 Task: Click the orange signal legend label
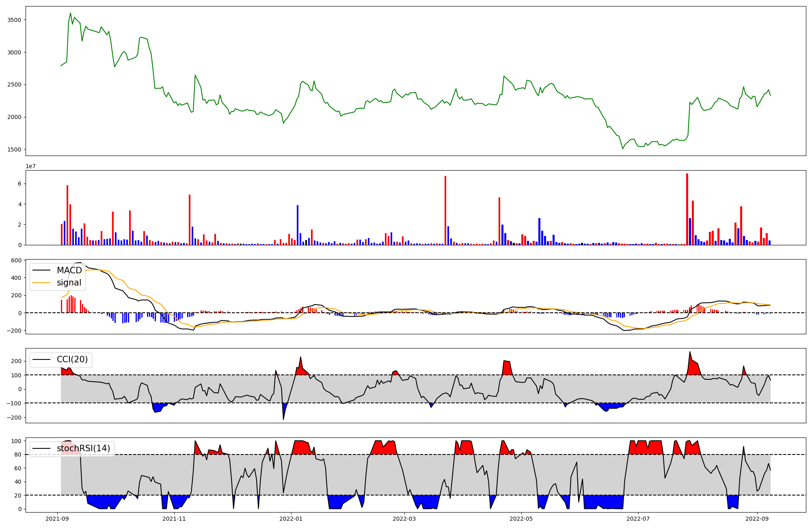[x=69, y=283]
